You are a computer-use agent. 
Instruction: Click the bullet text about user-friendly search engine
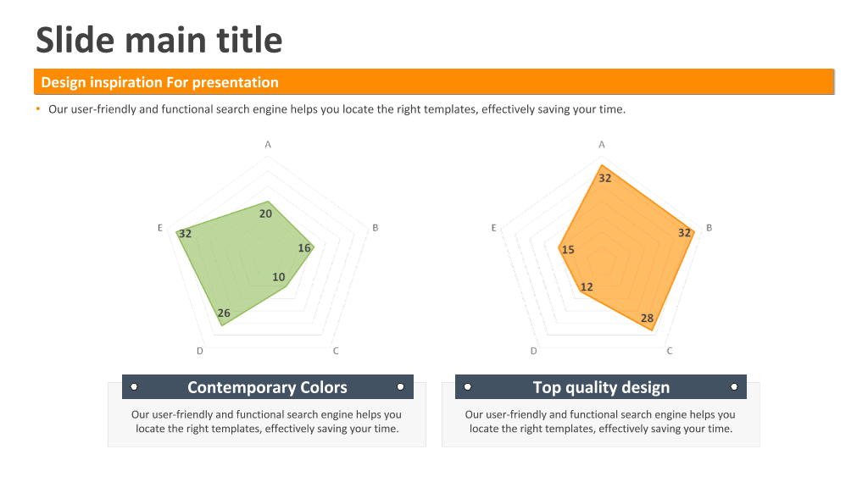pyautogui.click(x=337, y=109)
